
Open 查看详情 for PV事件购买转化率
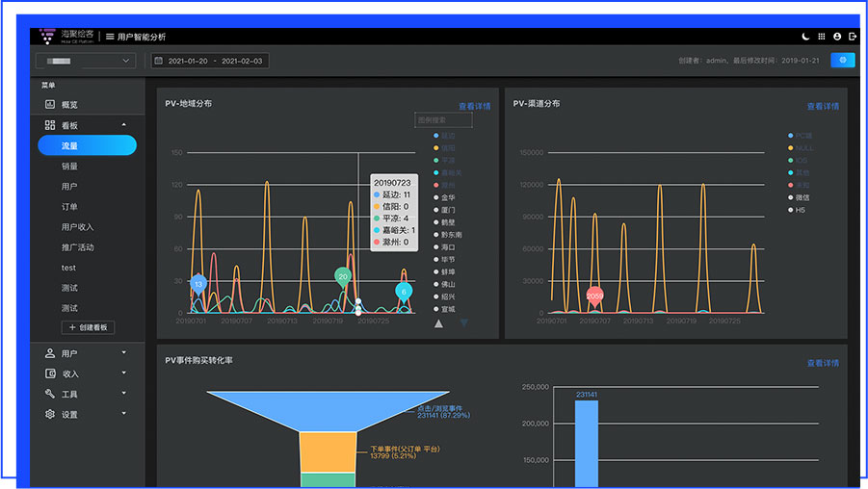[823, 363]
